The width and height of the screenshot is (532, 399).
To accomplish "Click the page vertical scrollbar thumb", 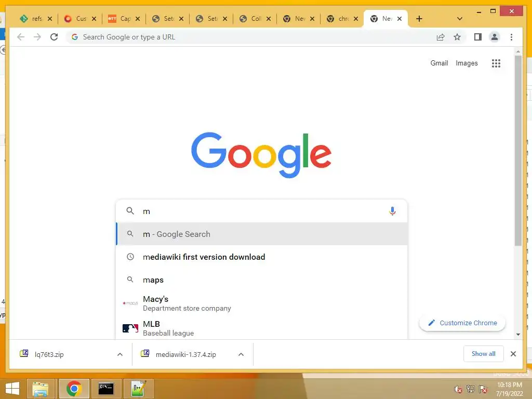I will click(x=518, y=150).
